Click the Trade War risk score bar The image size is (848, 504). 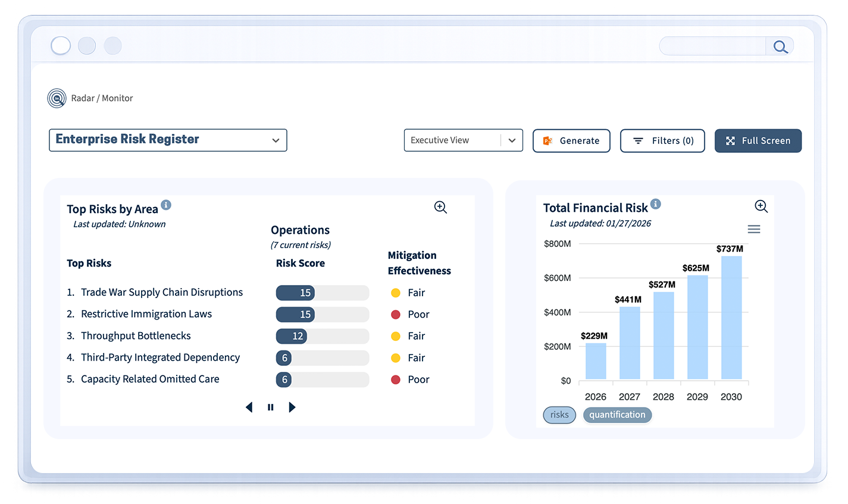[296, 293]
